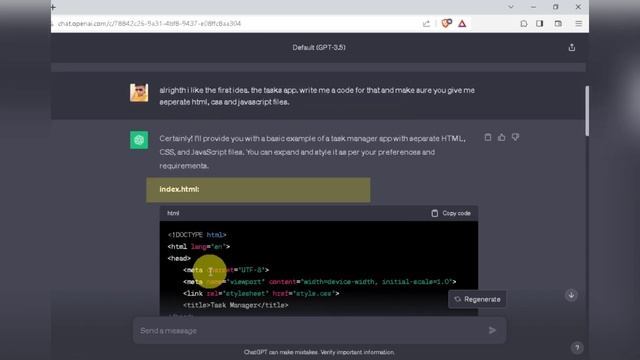Click the html lang="en" code line
Image resolution: width=640 pixels, height=360 pixels.
(x=199, y=247)
